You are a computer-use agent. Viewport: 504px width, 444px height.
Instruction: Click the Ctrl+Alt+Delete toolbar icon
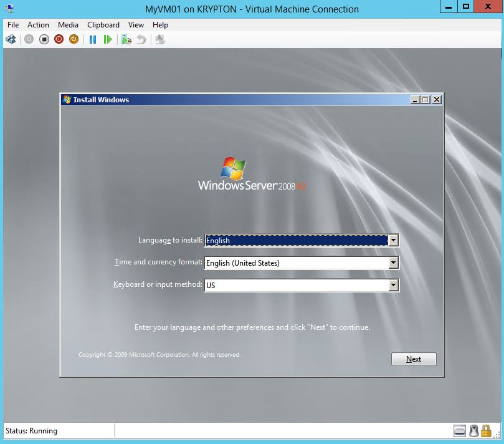tap(11, 39)
